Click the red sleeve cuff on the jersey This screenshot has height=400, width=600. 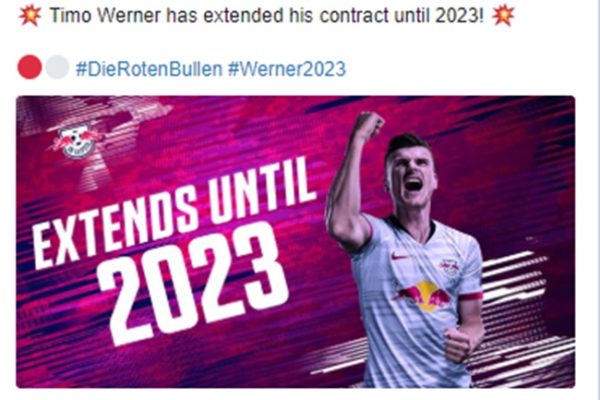[x=471, y=296]
